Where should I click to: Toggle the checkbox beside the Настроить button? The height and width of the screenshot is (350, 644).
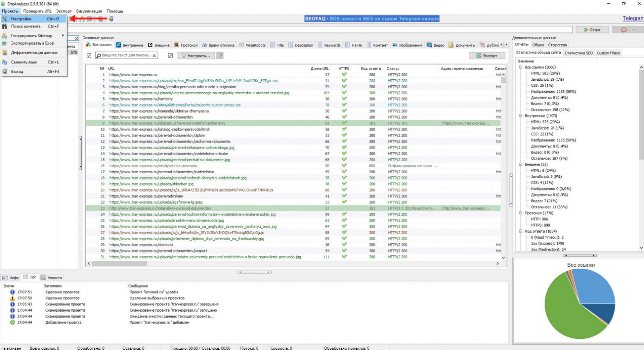170,55
